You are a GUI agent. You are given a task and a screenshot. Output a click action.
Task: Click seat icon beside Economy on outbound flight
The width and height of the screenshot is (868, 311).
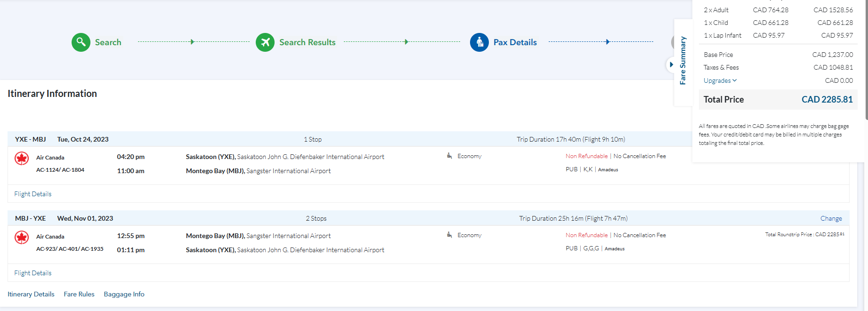(x=449, y=156)
